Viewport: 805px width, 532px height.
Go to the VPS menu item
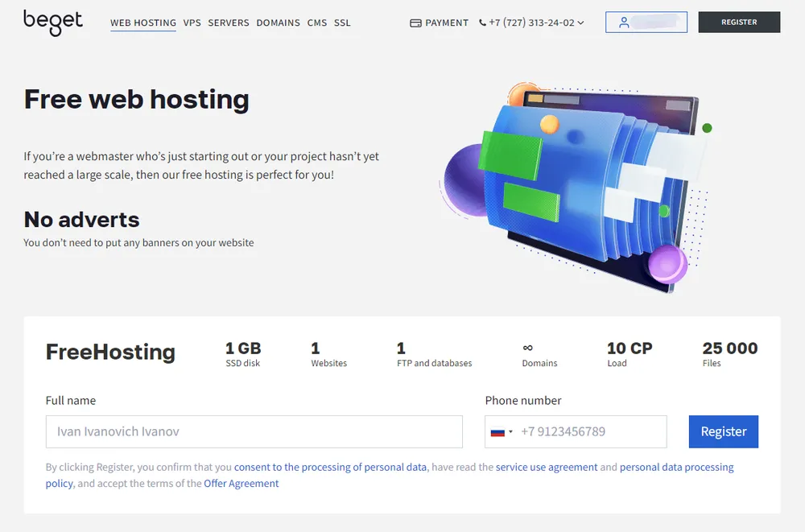[x=192, y=23]
